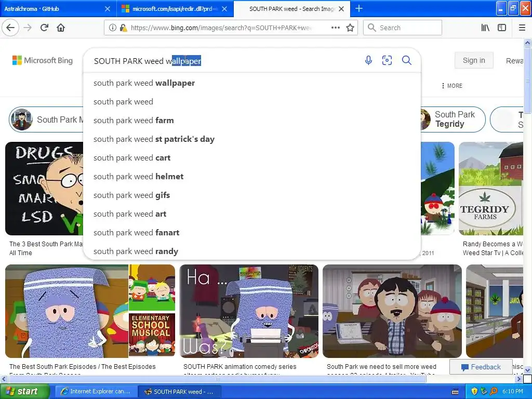Image resolution: width=532 pixels, height=399 pixels.
Task: Open the Library bookmarks icon
Action: click(x=485, y=28)
